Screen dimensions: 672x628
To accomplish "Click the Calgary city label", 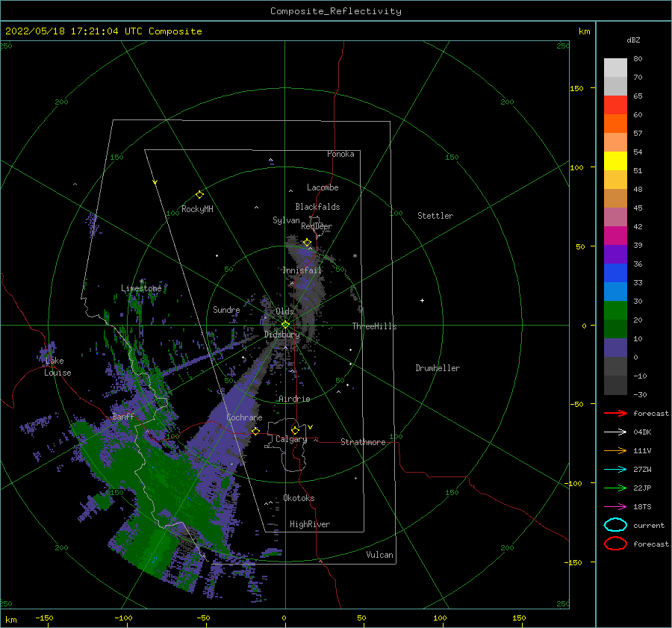I will tap(291, 439).
